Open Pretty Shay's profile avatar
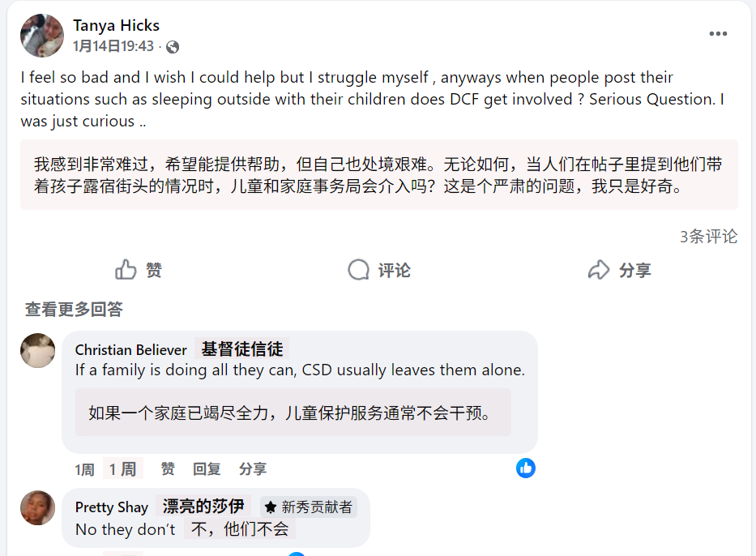 tap(38, 507)
